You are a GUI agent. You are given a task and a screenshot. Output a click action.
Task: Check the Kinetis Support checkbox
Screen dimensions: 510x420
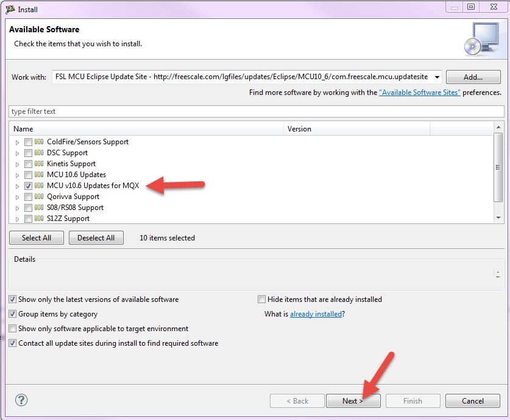click(28, 164)
